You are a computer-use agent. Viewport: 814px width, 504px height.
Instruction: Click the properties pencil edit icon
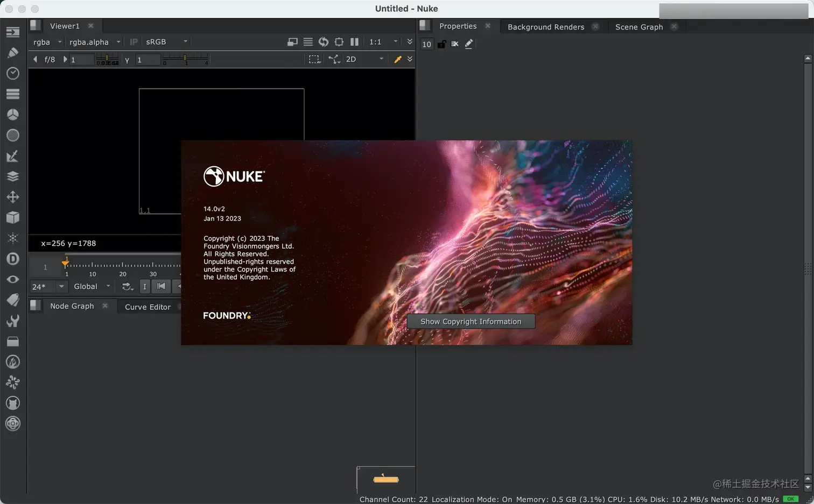click(x=469, y=44)
